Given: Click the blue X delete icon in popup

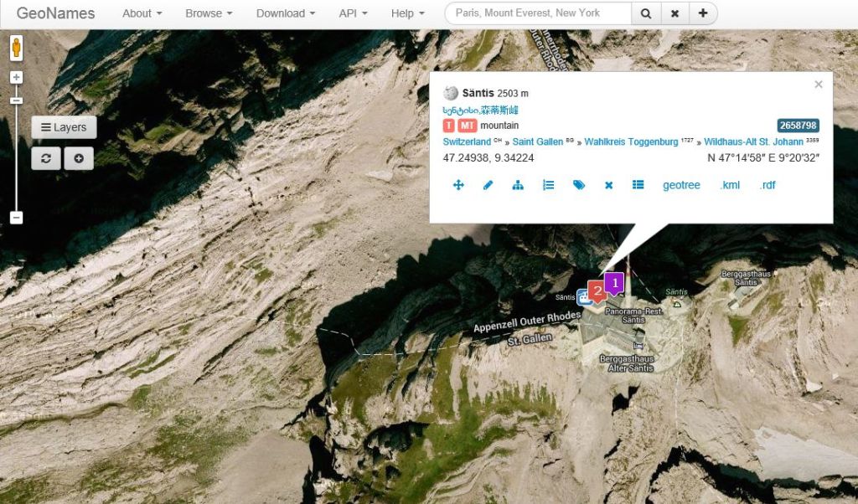Looking at the screenshot, I should pos(608,185).
